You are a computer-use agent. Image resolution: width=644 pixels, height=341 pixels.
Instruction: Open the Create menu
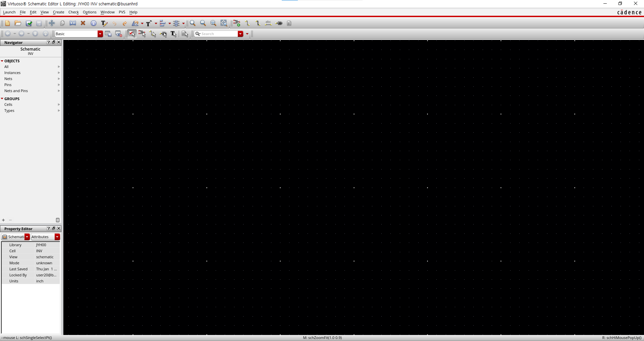point(58,12)
